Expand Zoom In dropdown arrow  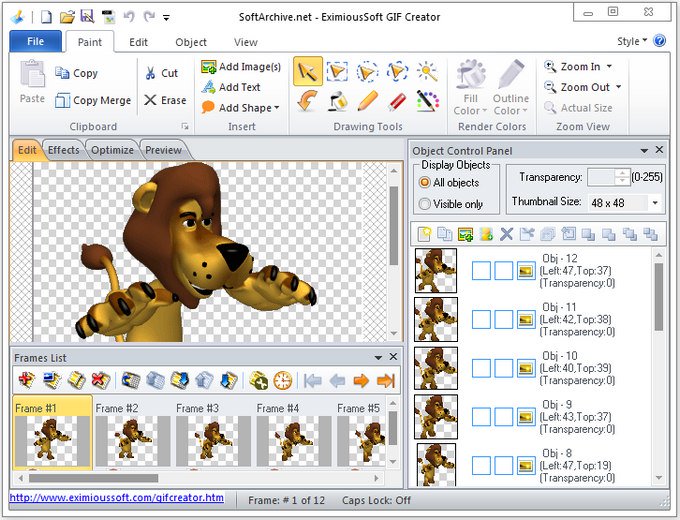[609, 66]
